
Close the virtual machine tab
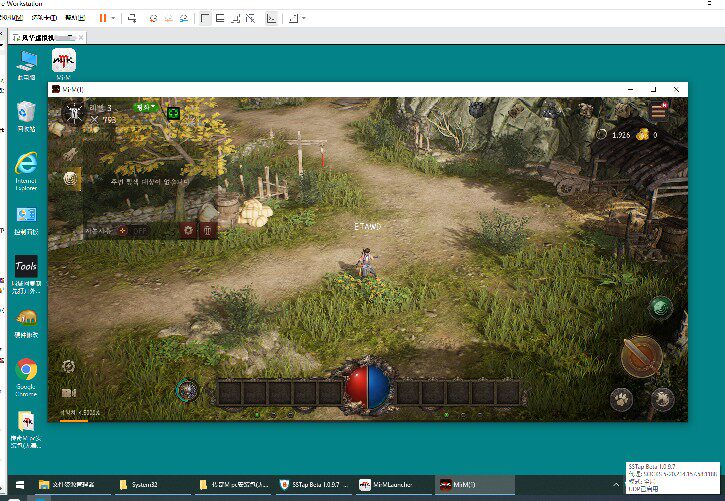(81, 37)
